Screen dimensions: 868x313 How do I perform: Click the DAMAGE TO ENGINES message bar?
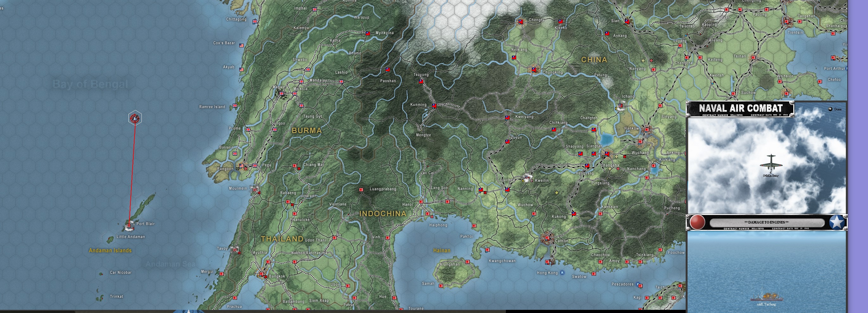pos(767,223)
